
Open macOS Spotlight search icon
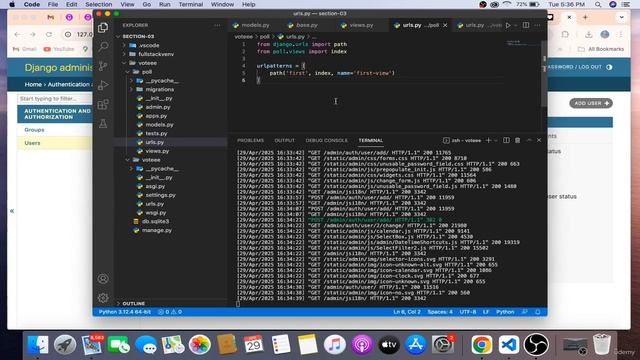point(598,4)
